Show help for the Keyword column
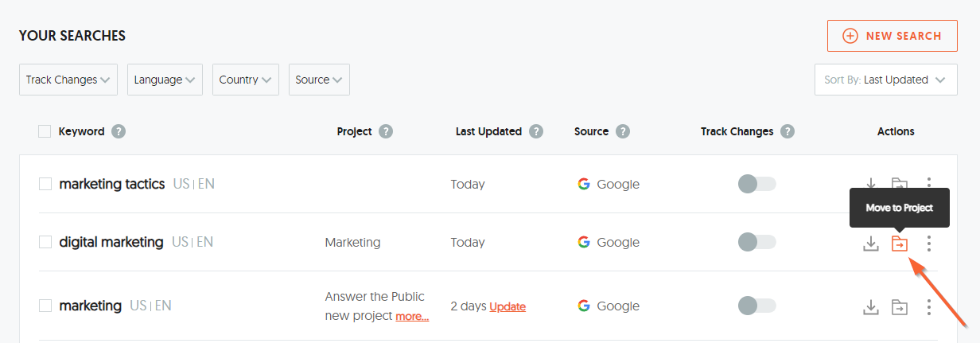The image size is (980, 343). (119, 131)
